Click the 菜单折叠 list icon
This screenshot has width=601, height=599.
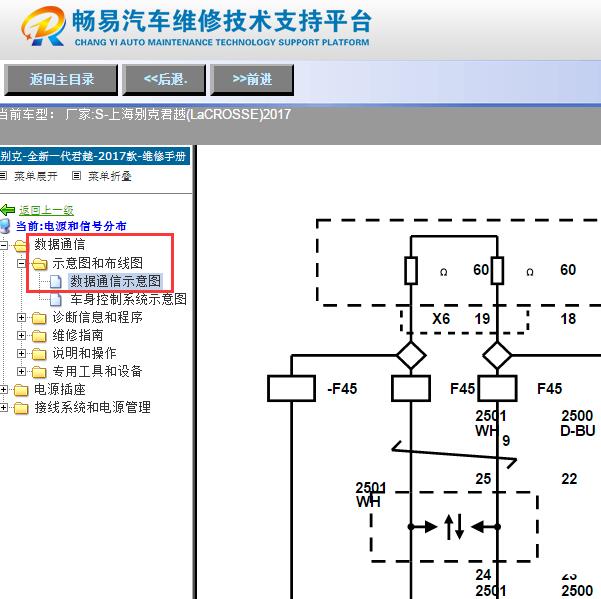[x=77, y=176]
